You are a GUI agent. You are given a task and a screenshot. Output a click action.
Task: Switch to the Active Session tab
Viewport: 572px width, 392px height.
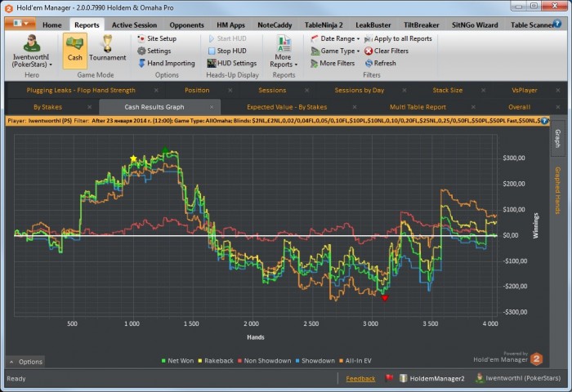pyautogui.click(x=134, y=25)
